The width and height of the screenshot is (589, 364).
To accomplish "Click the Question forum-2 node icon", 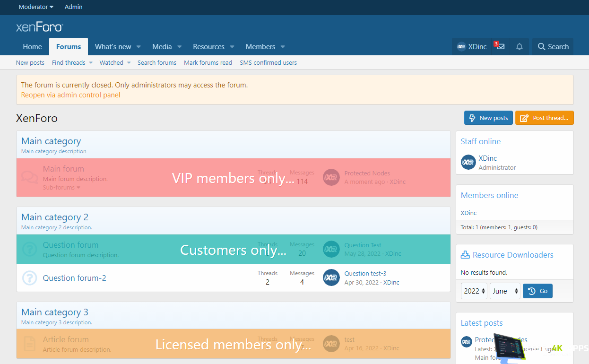I will point(29,278).
